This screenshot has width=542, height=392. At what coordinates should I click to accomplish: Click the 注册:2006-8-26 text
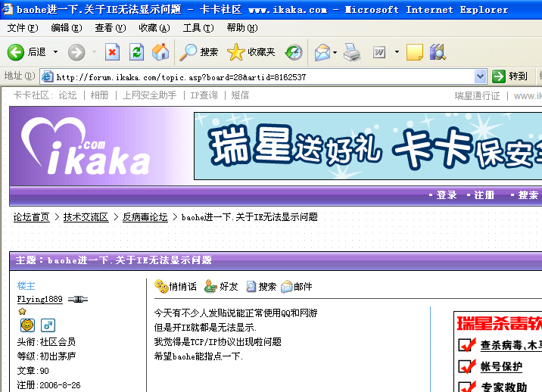click(x=48, y=385)
